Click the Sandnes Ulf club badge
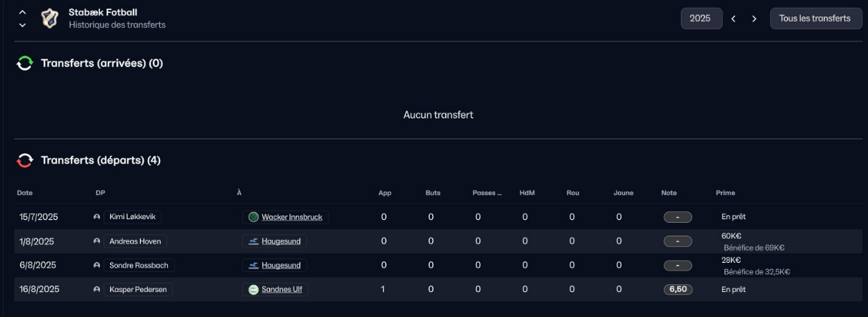The height and width of the screenshot is (317, 868). (x=254, y=290)
